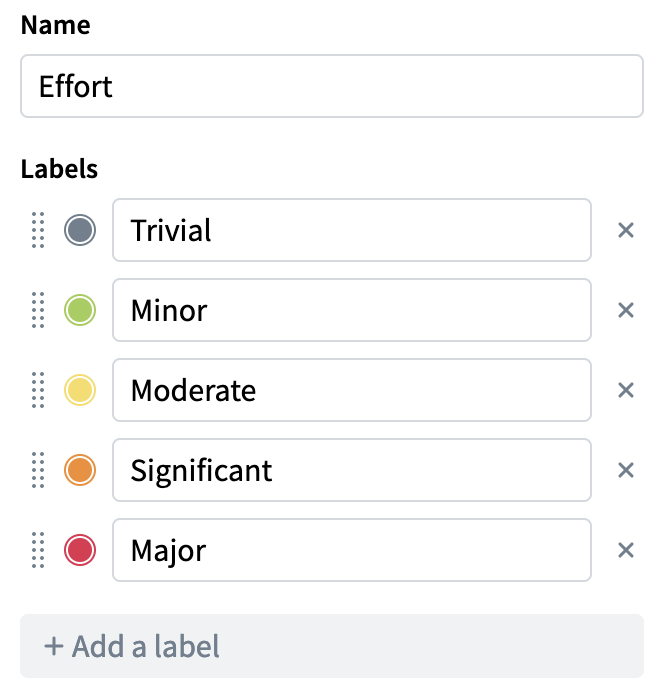Click the drag handle beside Trivial
The width and height of the screenshot is (666, 700).
[x=38, y=231]
